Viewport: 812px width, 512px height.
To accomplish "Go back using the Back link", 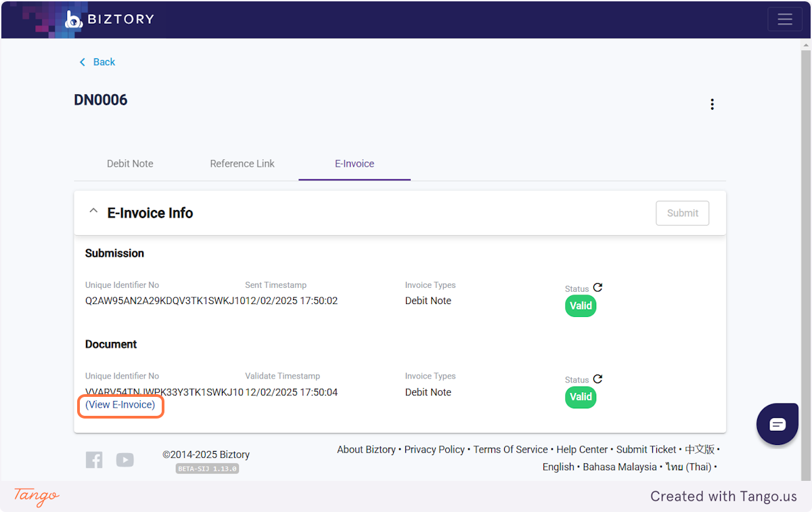I will [x=97, y=62].
